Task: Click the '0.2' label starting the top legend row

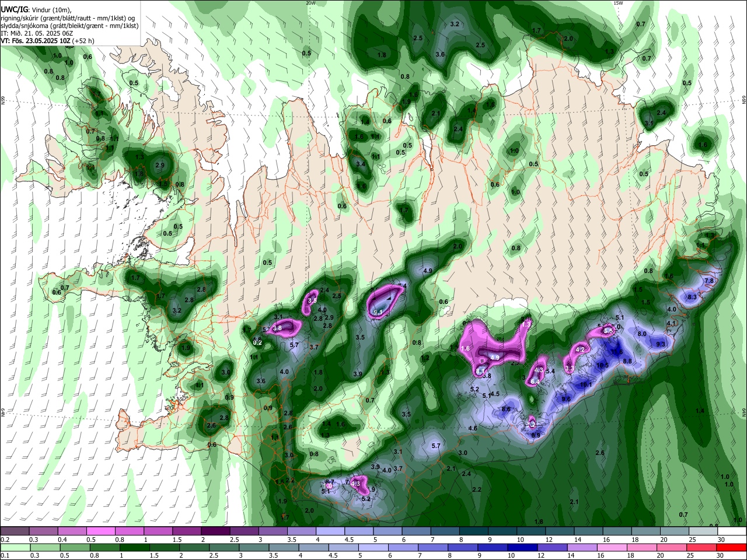Action: 5,540
